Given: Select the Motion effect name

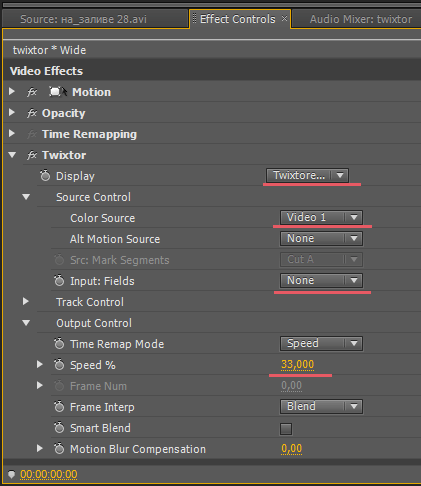Looking at the screenshot, I should (92, 92).
